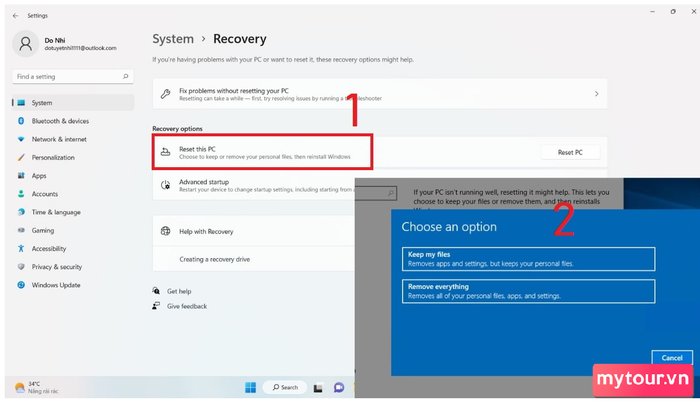This screenshot has height=405, width=700.
Task: Click the Privacy & security shield icon
Action: point(21,267)
